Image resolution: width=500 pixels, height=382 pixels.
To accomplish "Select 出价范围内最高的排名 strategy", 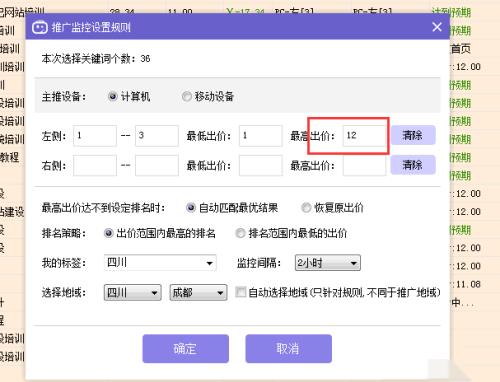I will click(x=108, y=233).
